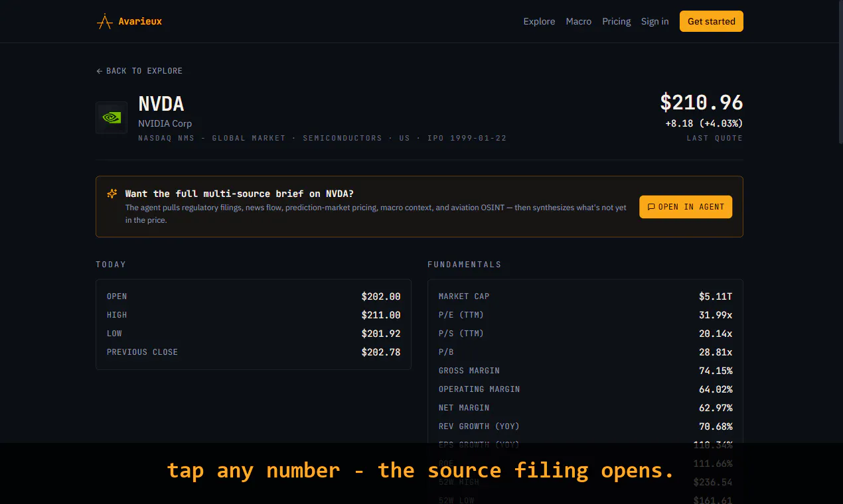843x504 pixels.
Task: Click the NVDA ticker heading
Action: tap(161, 103)
